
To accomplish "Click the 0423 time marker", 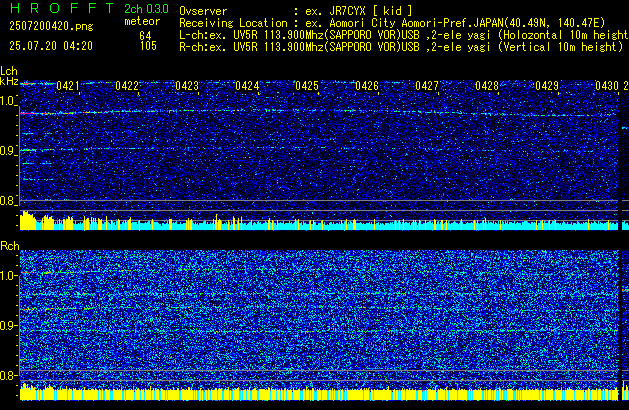I will (x=187, y=86).
